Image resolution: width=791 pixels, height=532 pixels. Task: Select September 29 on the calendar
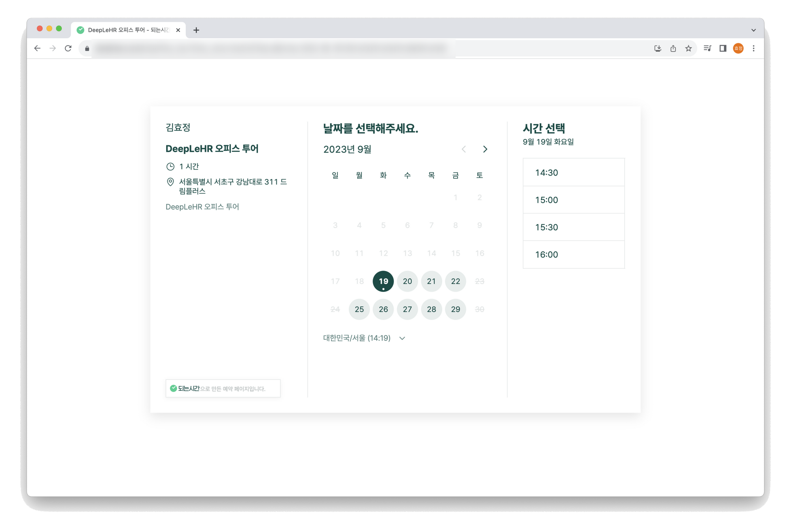[x=455, y=309]
